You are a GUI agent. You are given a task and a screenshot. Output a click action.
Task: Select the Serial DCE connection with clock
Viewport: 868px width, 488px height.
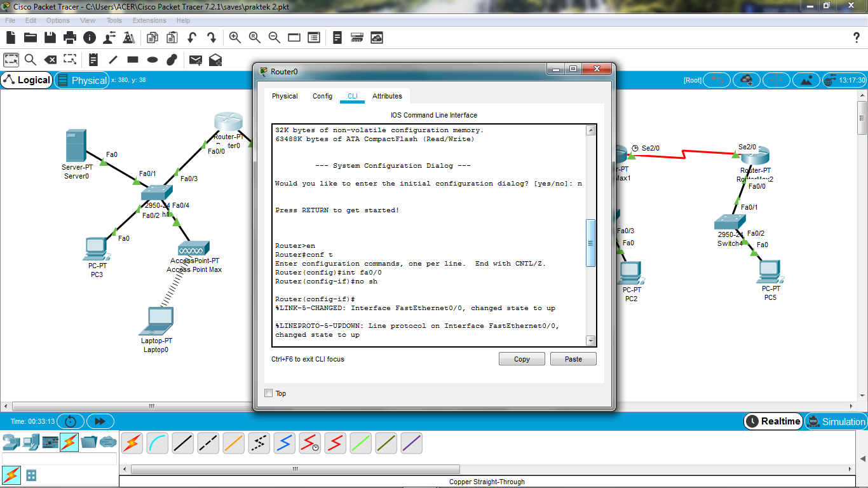click(309, 443)
